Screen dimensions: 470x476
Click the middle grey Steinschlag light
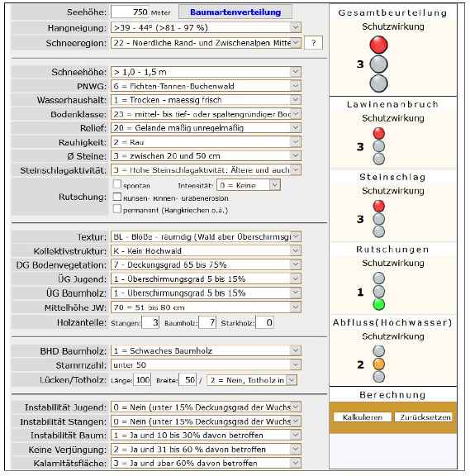pos(378,218)
